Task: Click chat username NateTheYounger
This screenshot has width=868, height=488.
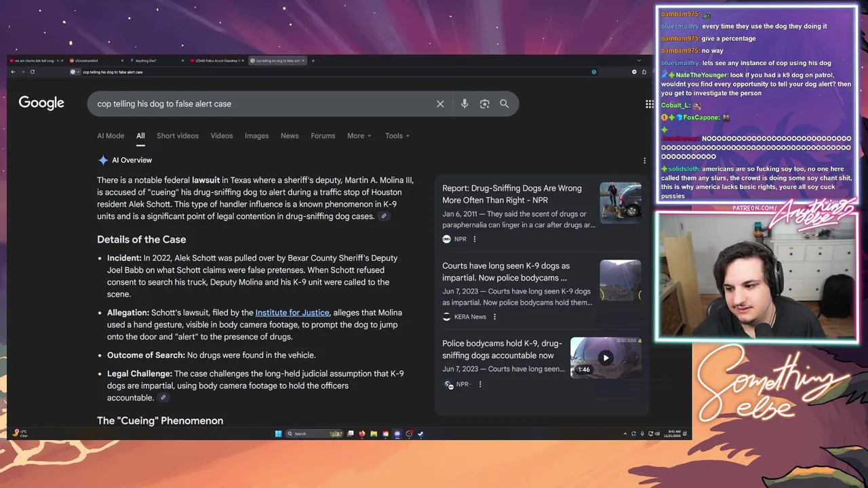Action: point(702,75)
